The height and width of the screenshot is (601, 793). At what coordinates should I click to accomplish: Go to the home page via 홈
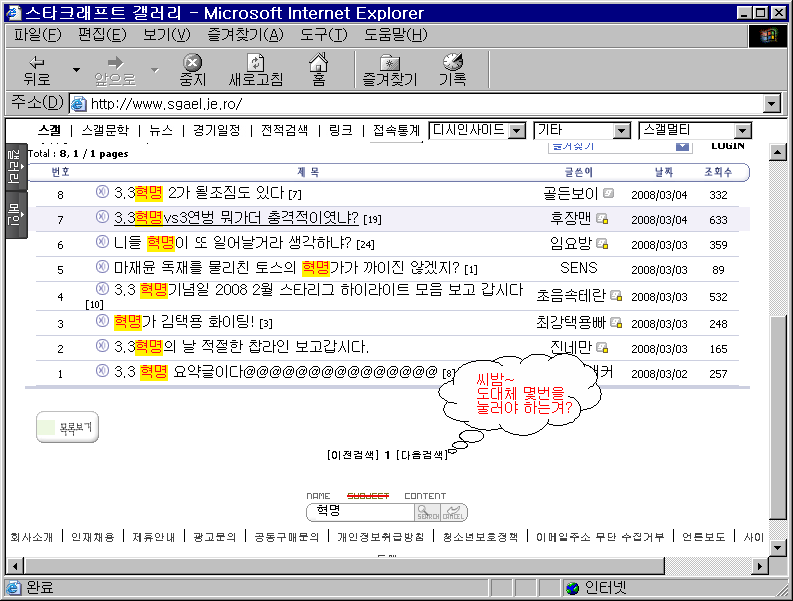click(319, 70)
